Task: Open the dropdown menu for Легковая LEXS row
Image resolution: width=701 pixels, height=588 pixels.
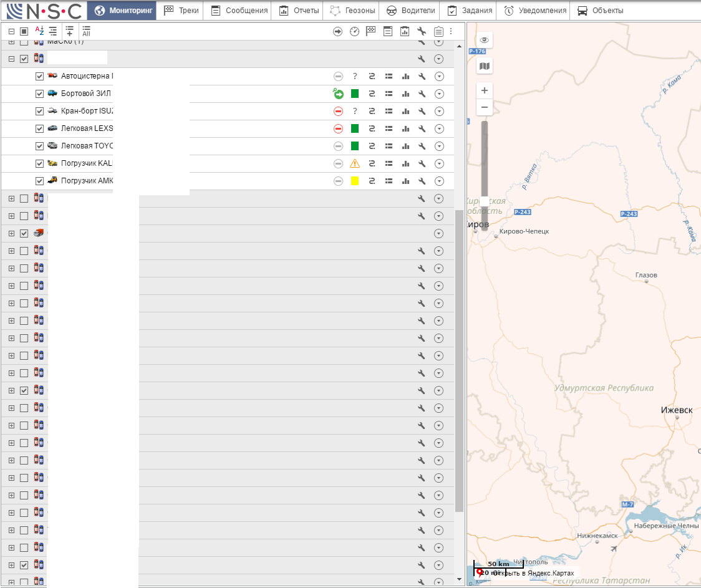Action: pyautogui.click(x=438, y=129)
